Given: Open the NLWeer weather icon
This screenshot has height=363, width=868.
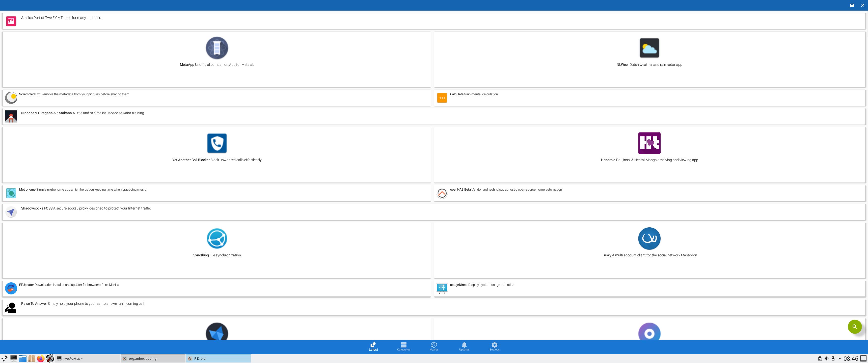Looking at the screenshot, I should click(x=649, y=48).
